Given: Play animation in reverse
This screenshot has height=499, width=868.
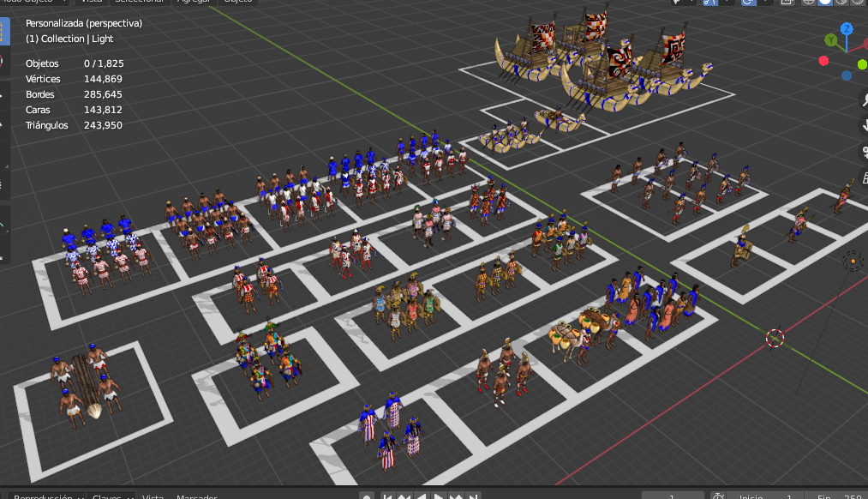Looking at the screenshot, I should click(x=422, y=496).
